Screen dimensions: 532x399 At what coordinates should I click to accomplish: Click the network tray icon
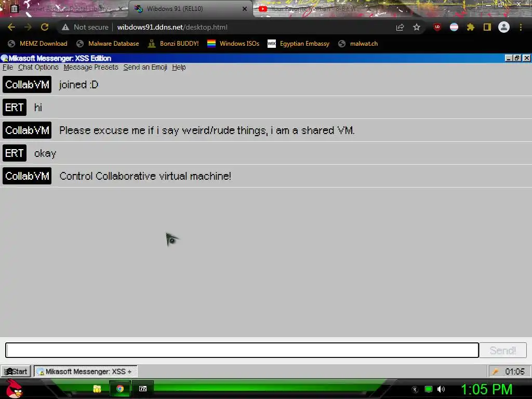(x=429, y=389)
